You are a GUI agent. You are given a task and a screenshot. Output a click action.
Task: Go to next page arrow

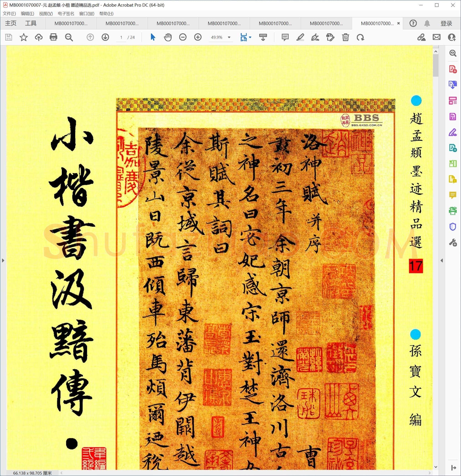(x=105, y=37)
